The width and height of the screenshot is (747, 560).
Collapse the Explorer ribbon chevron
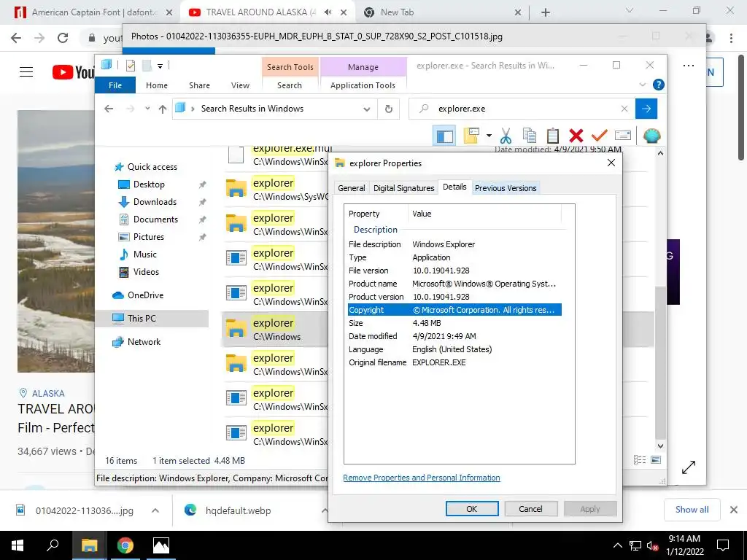point(642,85)
